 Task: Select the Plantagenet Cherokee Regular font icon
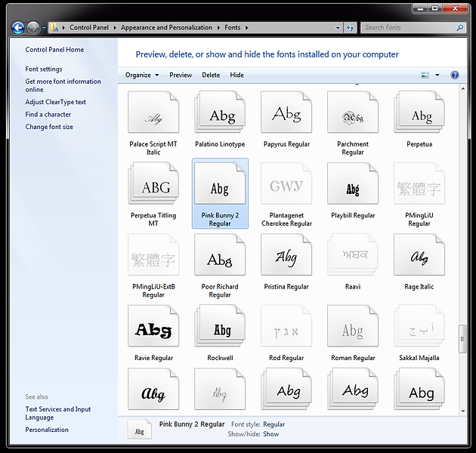pyautogui.click(x=286, y=183)
